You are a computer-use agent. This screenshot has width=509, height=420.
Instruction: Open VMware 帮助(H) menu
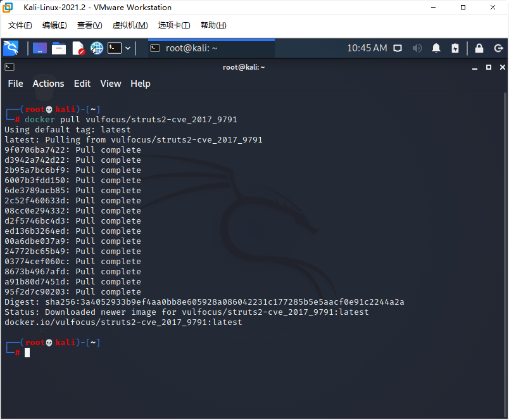pos(213,25)
